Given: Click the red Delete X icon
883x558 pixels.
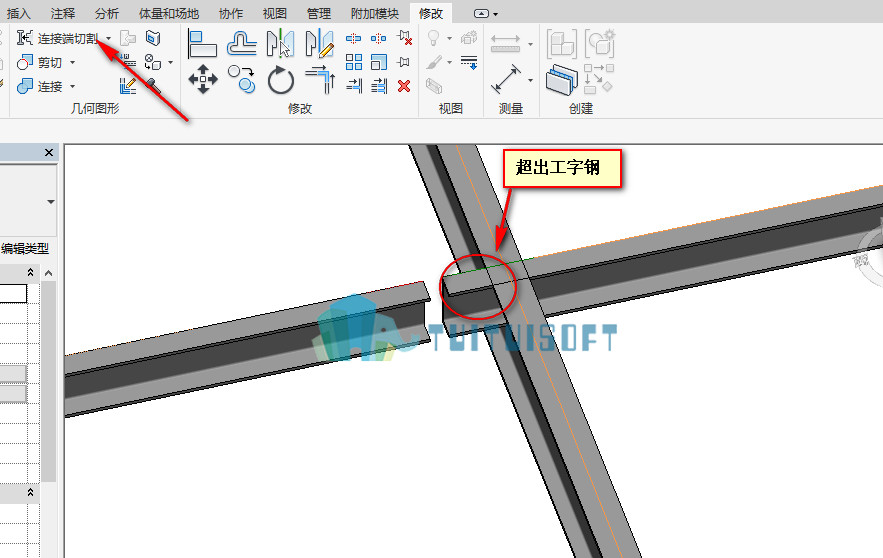Looking at the screenshot, I should 404,86.
